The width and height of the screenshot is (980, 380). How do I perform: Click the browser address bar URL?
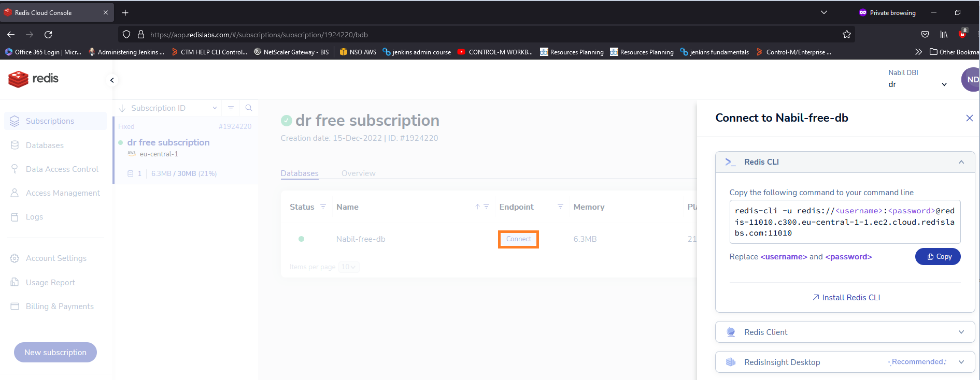click(259, 35)
